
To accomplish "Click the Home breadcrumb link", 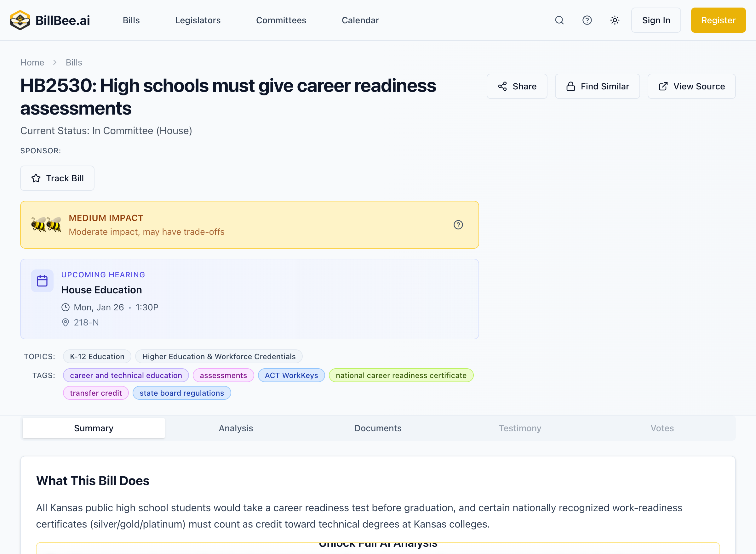I will pyautogui.click(x=32, y=62).
